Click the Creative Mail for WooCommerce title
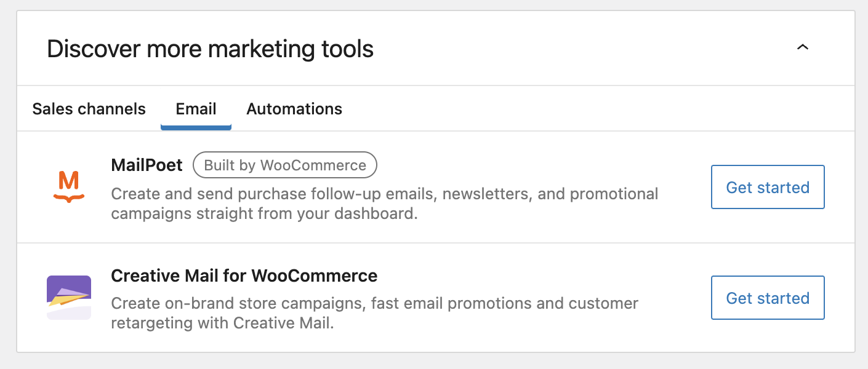The height and width of the screenshot is (369, 868). tap(244, 276)
